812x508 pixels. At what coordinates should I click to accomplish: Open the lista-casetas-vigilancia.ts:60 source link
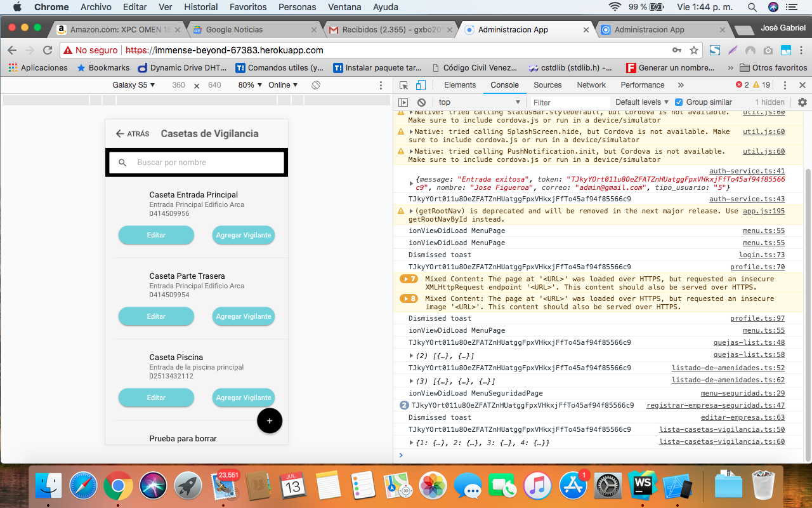(721, 442)
